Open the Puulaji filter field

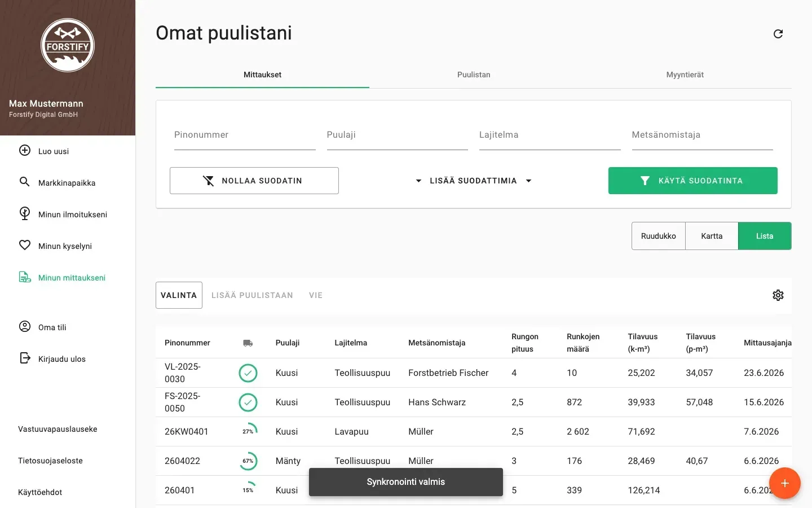(397, 135)
